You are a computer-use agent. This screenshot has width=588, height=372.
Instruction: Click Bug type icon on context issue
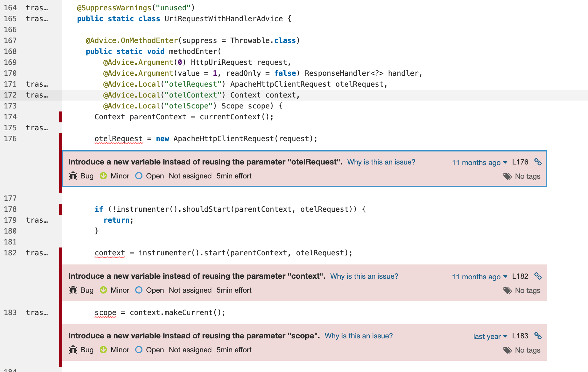tap(73, 290)
